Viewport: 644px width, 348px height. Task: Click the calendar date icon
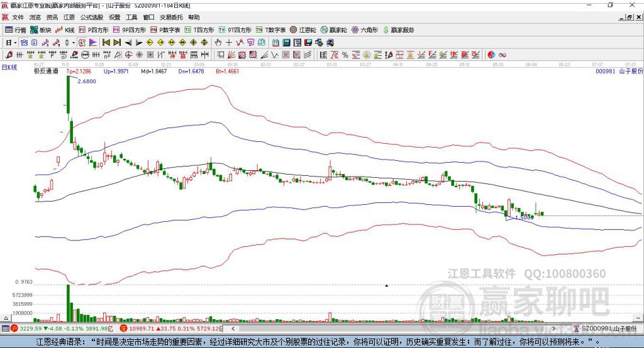click(x=275, y=43)
